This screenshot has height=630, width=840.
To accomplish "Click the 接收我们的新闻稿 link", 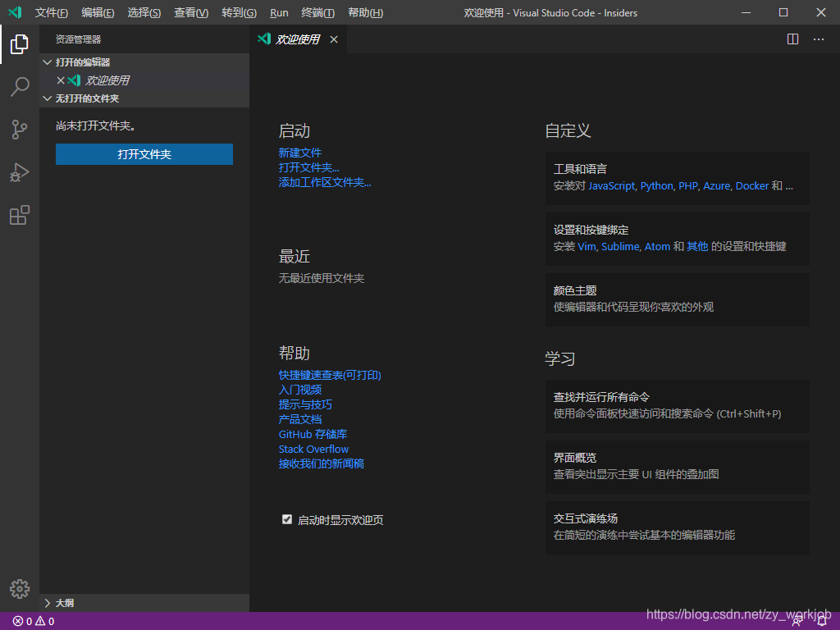I will pos(322,463).
